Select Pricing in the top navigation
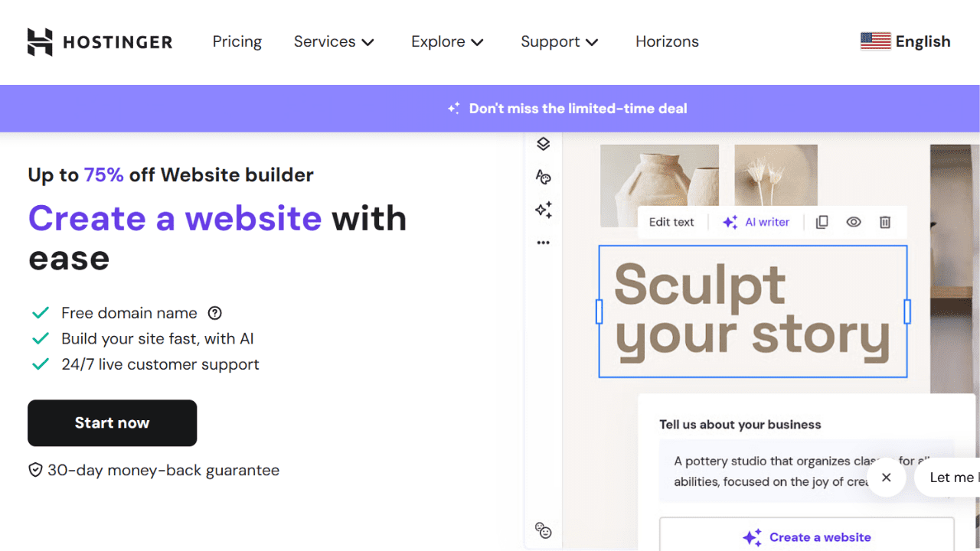980x551 pixels. [237, 41]
